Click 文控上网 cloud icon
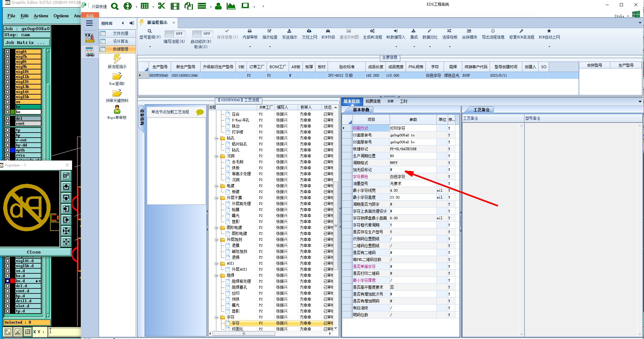Image resolution: width=644 pixels, height=339 pixels. [309, 31]
